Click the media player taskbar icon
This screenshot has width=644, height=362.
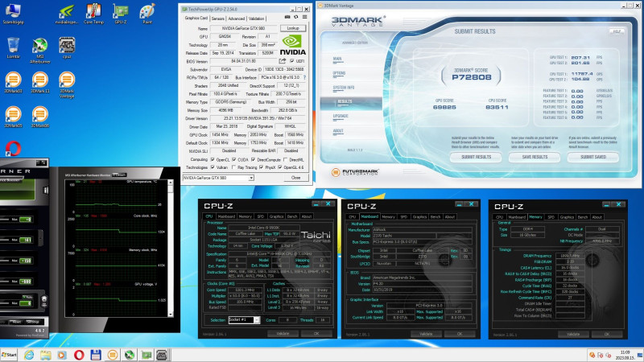pyautogui.click(x=62, y=355)
